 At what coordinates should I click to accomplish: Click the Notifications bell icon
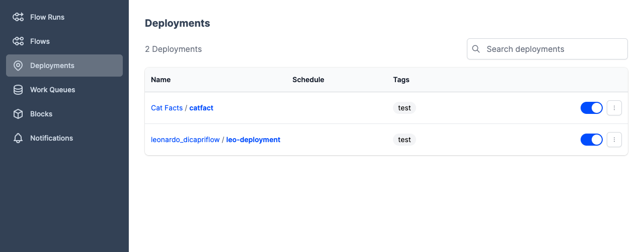(x=18, y=138)
